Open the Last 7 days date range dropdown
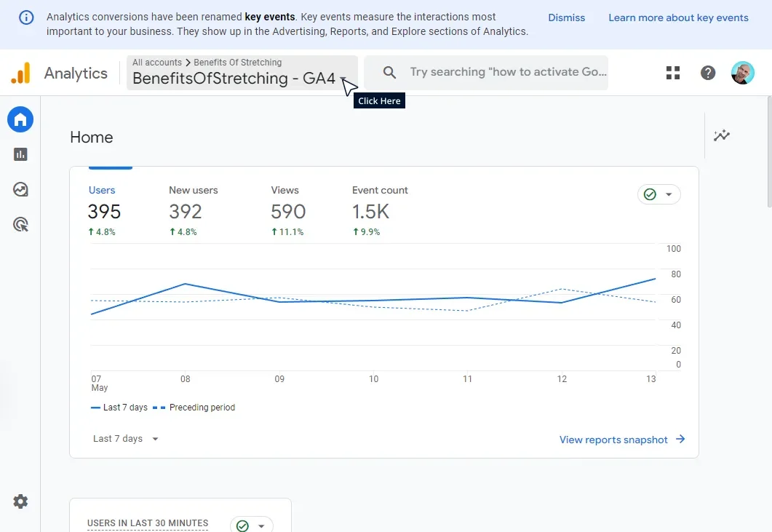This screenshot has width=772, height=532. point(124,438)
